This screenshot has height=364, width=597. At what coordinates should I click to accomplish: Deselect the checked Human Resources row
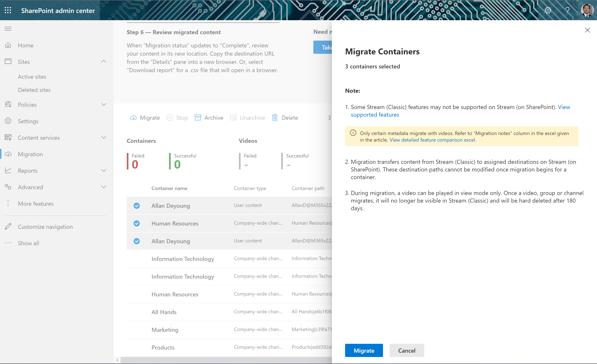[137, 223]
